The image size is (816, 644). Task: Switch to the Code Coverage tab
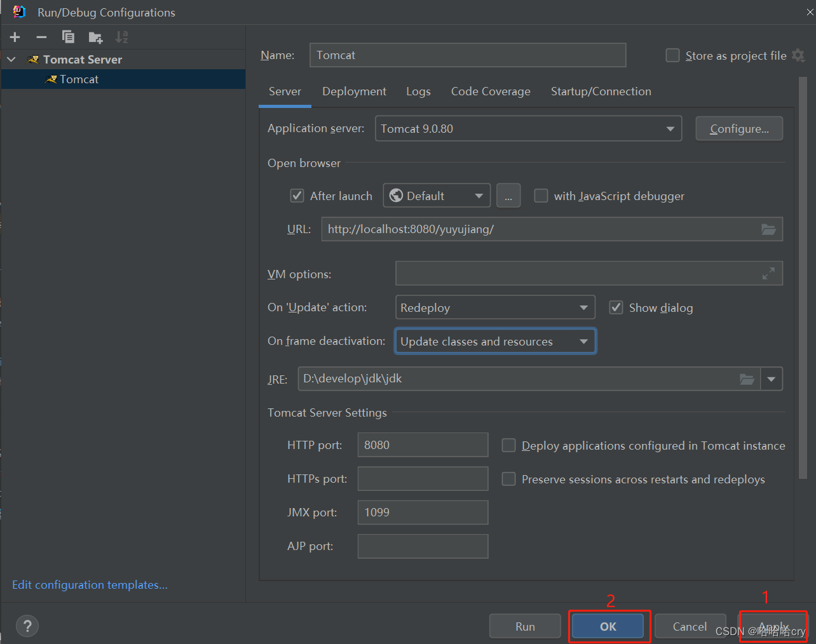point(491,91)
